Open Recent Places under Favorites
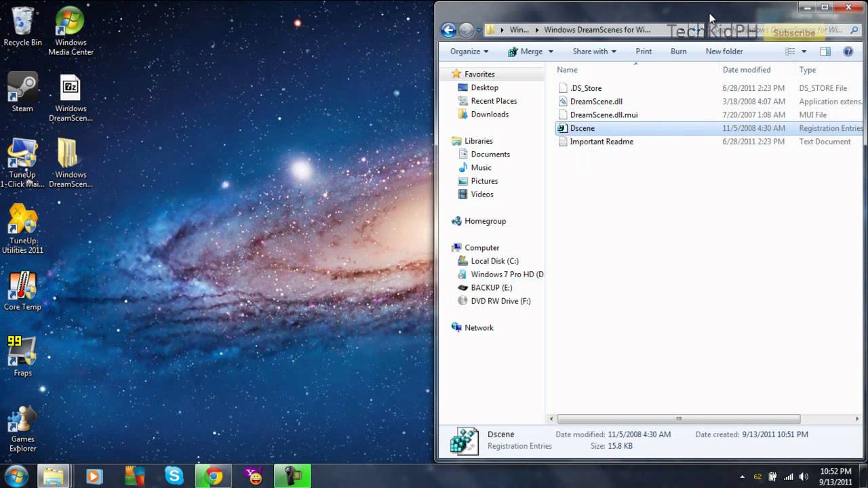868x488 pixels. pos(494,101)
